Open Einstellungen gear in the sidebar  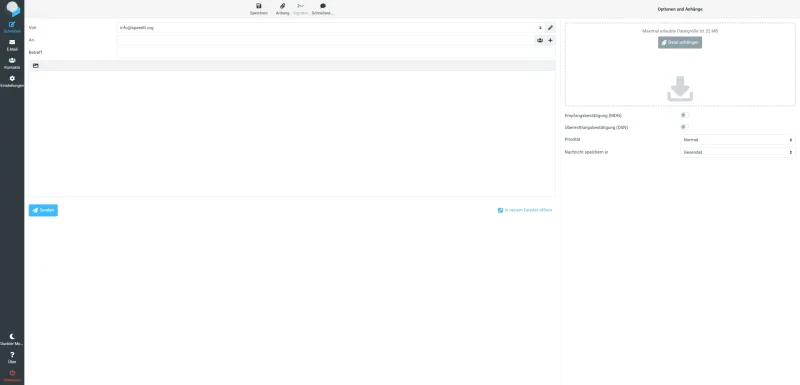click(x=12, y=81)
